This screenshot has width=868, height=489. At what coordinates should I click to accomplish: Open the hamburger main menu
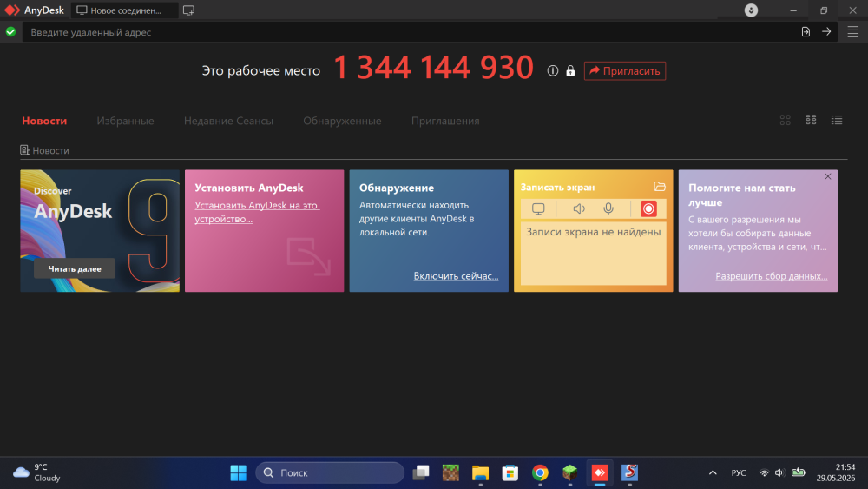point(853,31)
